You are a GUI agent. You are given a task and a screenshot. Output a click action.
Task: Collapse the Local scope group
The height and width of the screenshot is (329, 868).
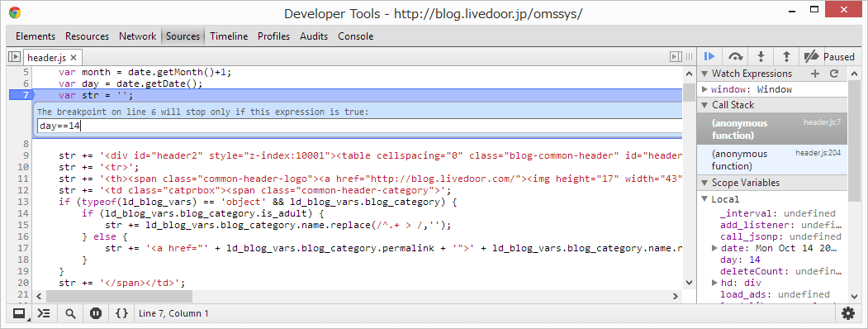pyautogui.click(x=704, y=199)
